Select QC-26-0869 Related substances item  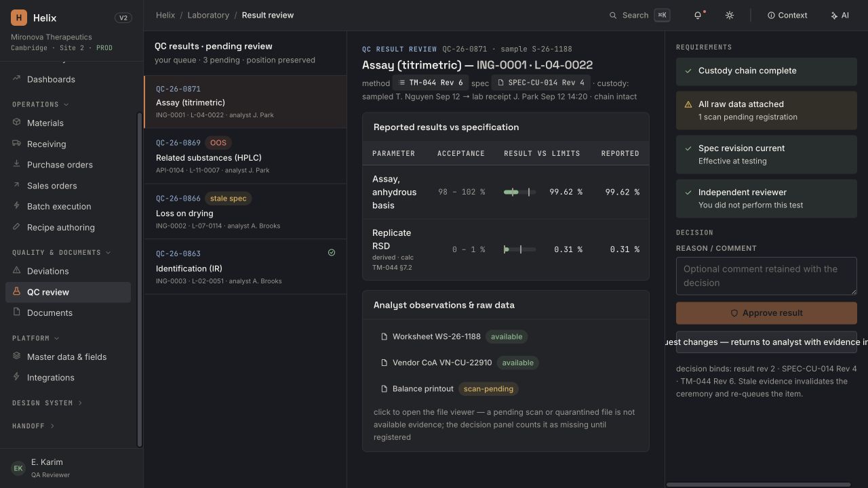245,156
